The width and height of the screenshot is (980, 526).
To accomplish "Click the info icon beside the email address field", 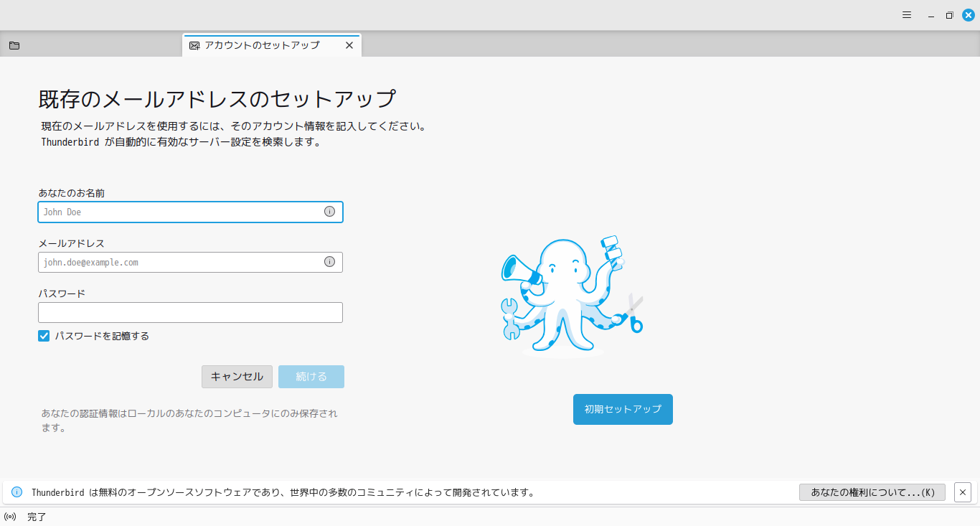I will pos(329,262).
